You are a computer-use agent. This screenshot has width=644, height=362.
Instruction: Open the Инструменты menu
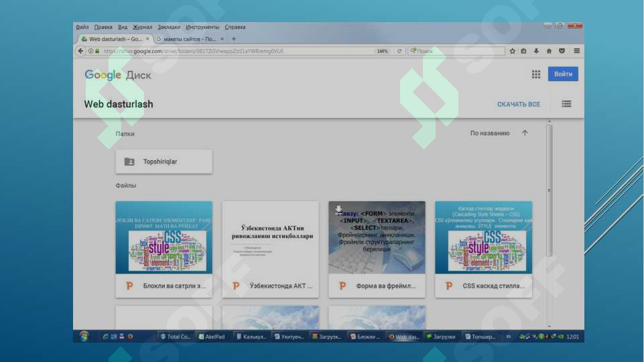202,27
